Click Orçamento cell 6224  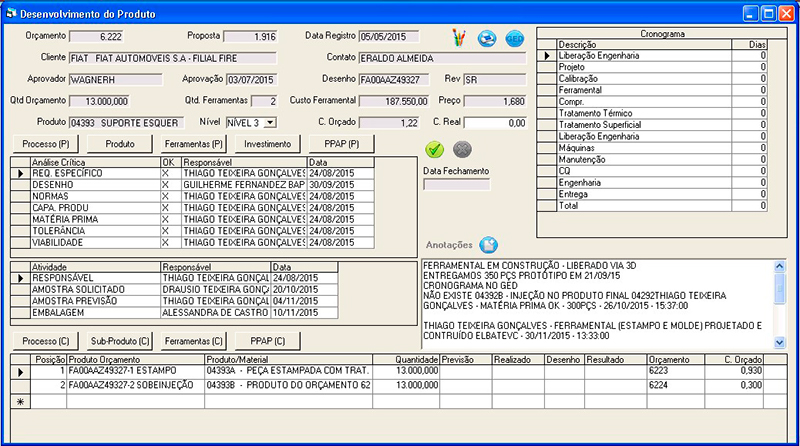coord(676,385)
